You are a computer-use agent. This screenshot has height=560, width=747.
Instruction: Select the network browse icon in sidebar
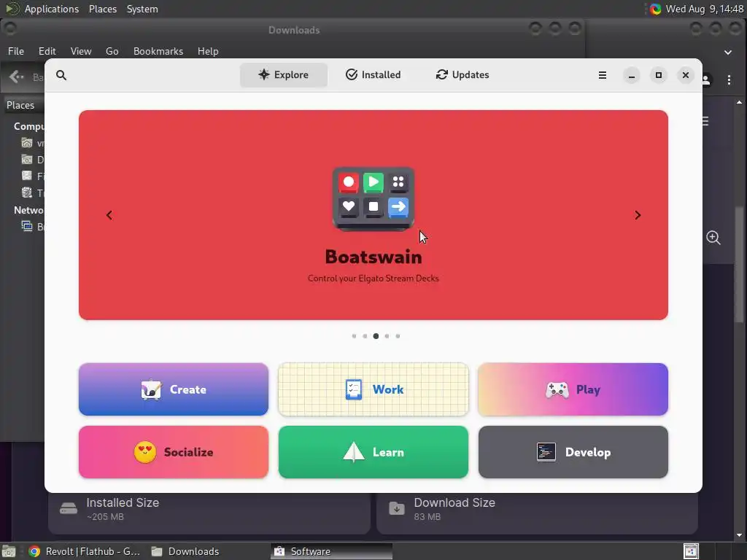click(x=27, y=226)
